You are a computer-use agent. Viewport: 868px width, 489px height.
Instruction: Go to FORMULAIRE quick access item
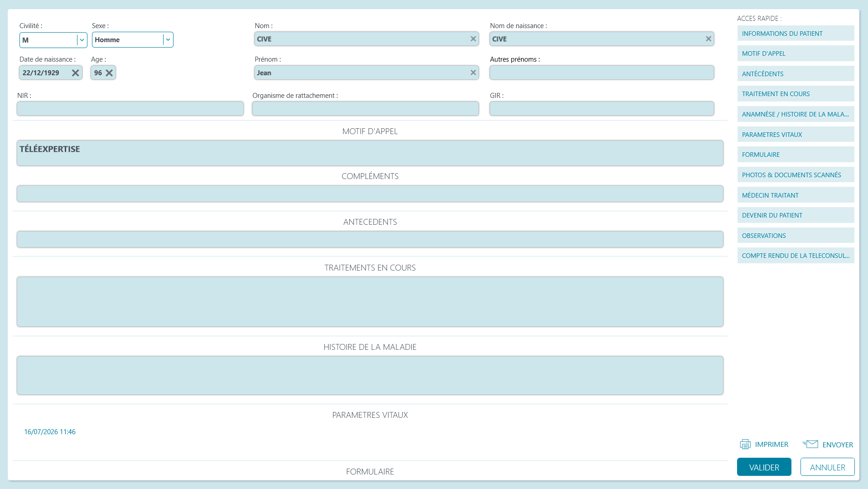pos(796,155)
